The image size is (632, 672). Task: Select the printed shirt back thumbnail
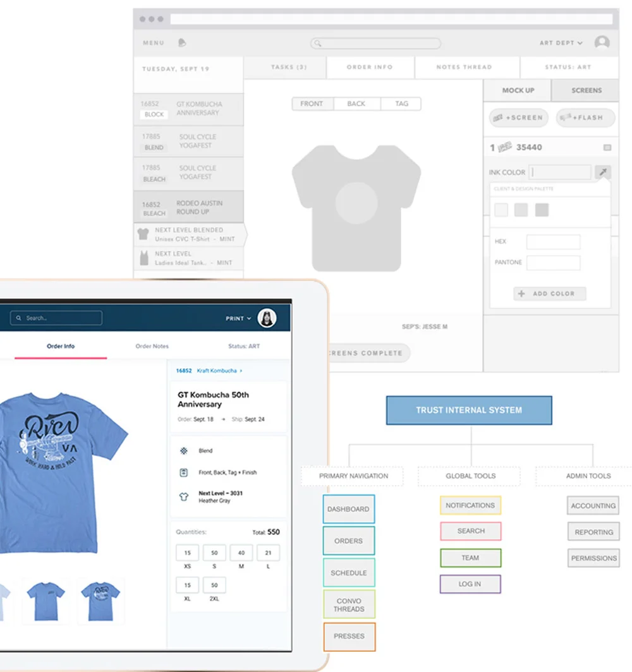point(100,601)
